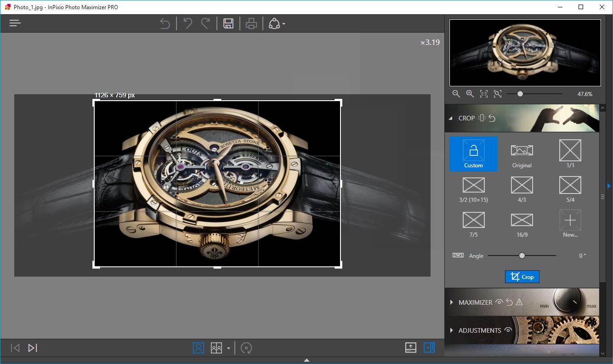Toggle the right side panel icon

click(429, 348)
